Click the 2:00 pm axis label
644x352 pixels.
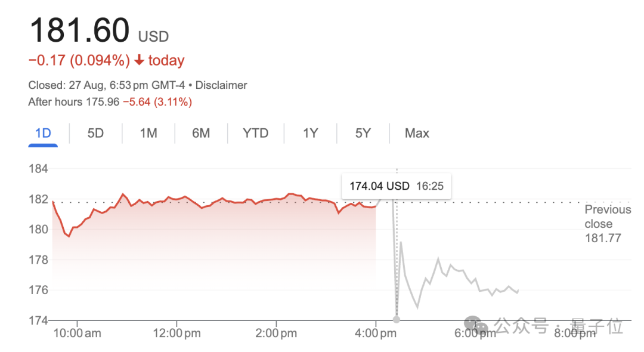click(276, 333)
